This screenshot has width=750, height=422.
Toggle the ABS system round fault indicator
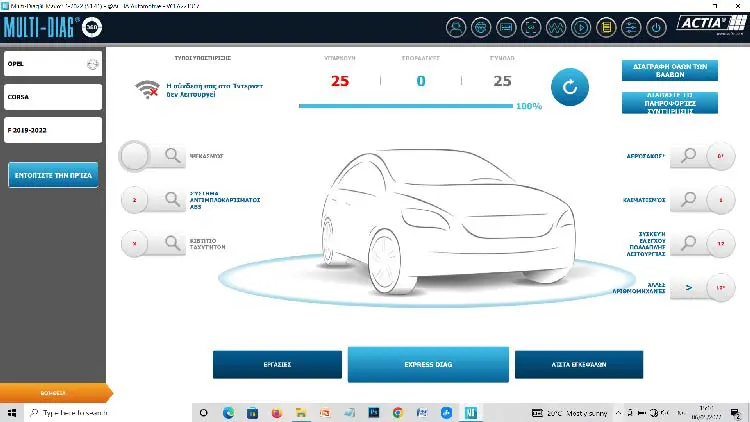click(x=134, y=200)
